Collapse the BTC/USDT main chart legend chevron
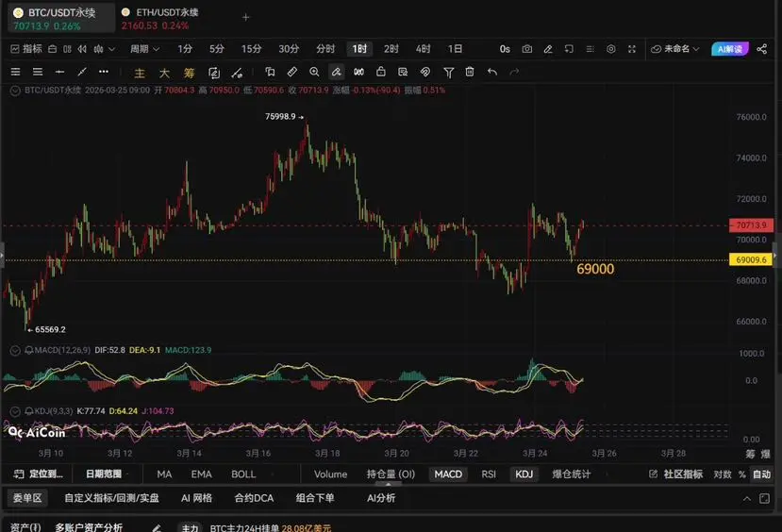Screen dimensions: 782x532 coord(15,91)
